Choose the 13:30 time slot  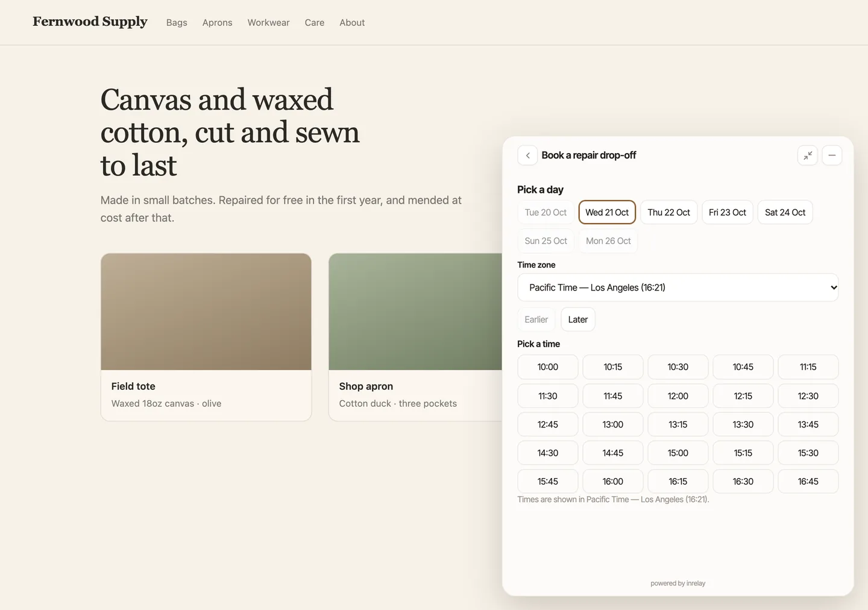click(x=743, y=424)
